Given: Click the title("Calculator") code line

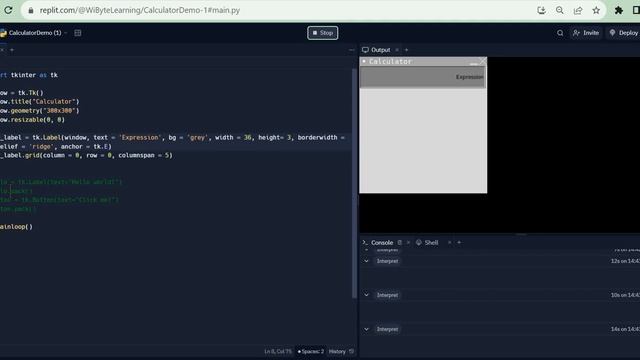Looking at the screenshot, I should pos(40,102).
